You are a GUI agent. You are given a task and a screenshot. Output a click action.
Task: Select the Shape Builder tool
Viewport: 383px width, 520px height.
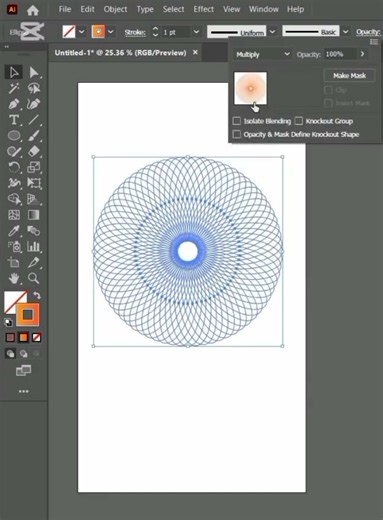coord(14,199)
